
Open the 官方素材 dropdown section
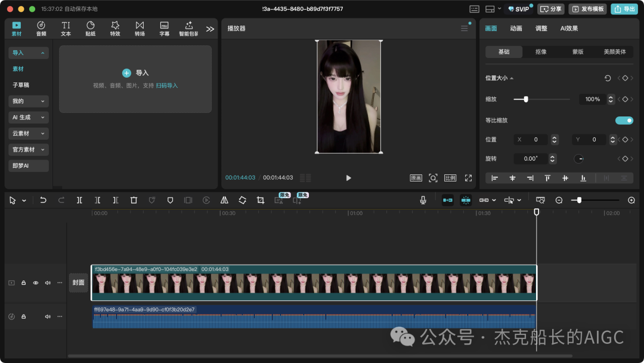pyautogui.click(x=29, y=150)
